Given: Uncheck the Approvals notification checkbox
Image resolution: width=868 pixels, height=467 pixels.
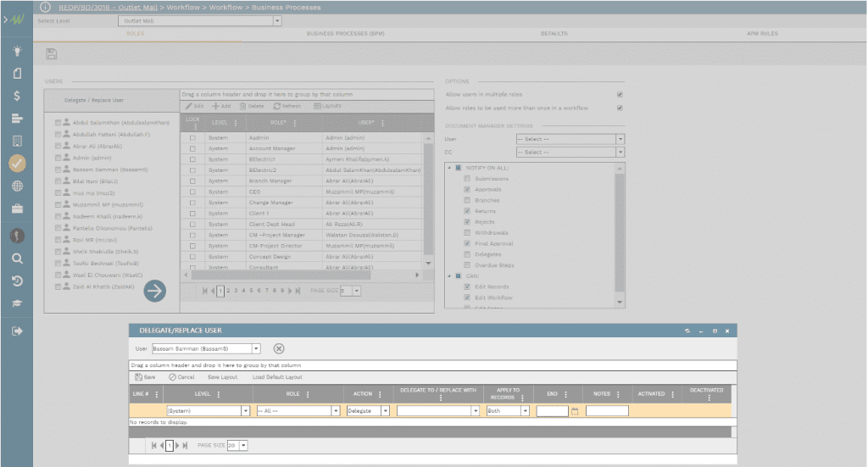Looking at the screenshot, I should click(467, 189).
